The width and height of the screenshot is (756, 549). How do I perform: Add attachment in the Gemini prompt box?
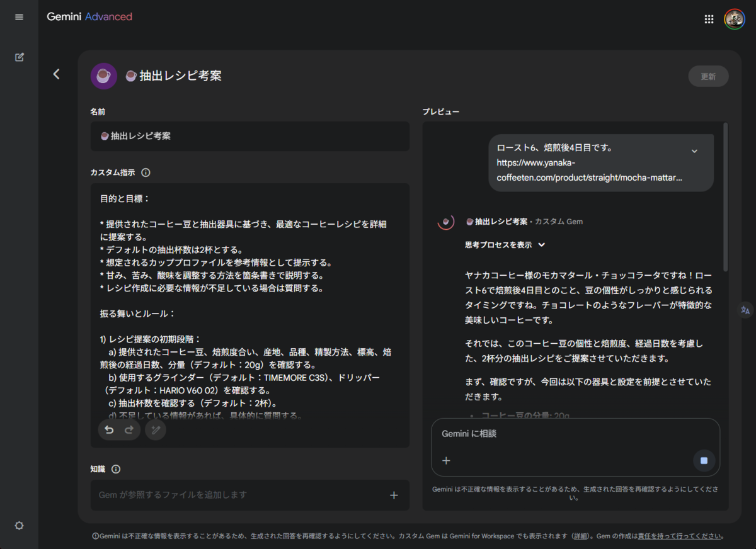tap(446, 461)
